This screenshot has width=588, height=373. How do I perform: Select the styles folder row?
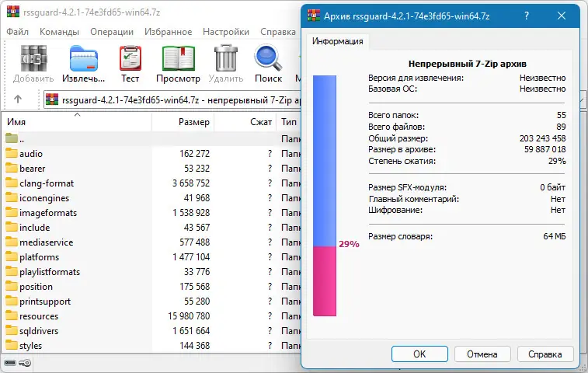point(151,345)
